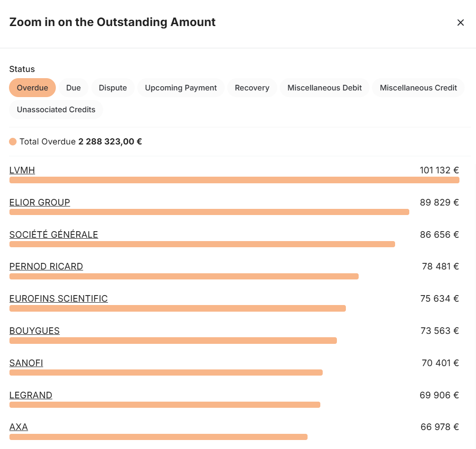Click the amount 89 829 €
476x449 pixels.
click(x=439, y=202)
